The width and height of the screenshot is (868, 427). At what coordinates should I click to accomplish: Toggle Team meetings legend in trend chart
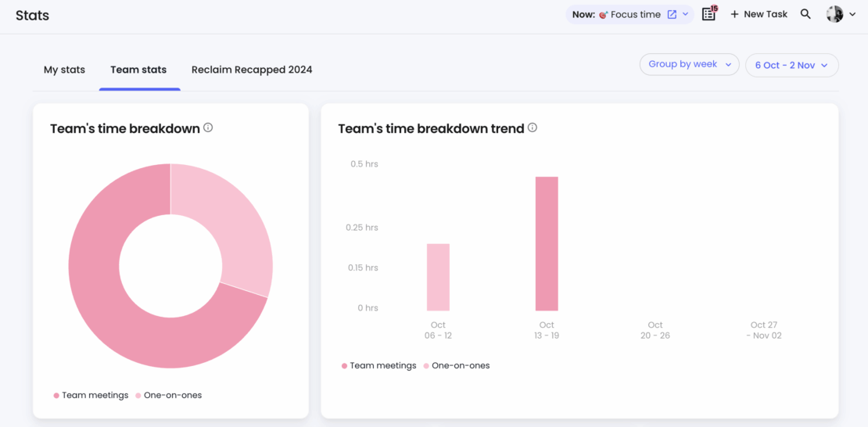[x=379, y=365]
